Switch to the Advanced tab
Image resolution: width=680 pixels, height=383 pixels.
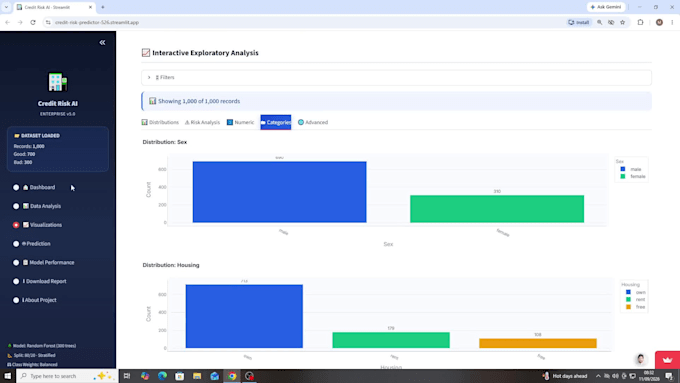[313, 122]
